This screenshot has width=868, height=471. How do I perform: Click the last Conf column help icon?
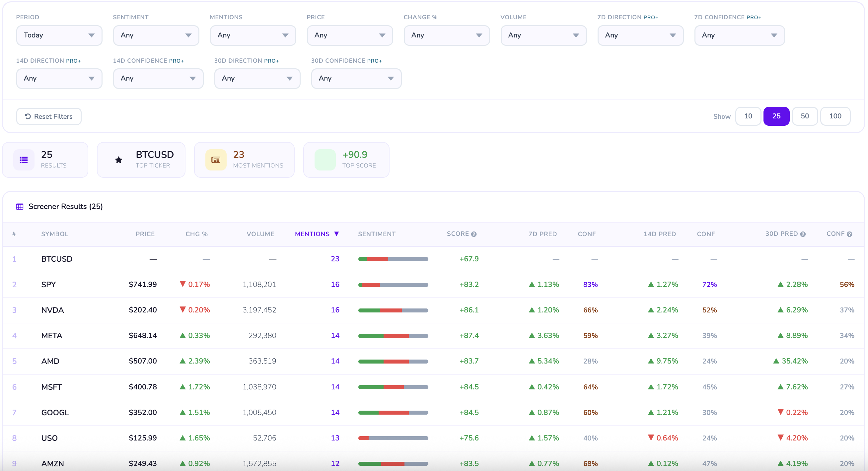click(849, 234)
